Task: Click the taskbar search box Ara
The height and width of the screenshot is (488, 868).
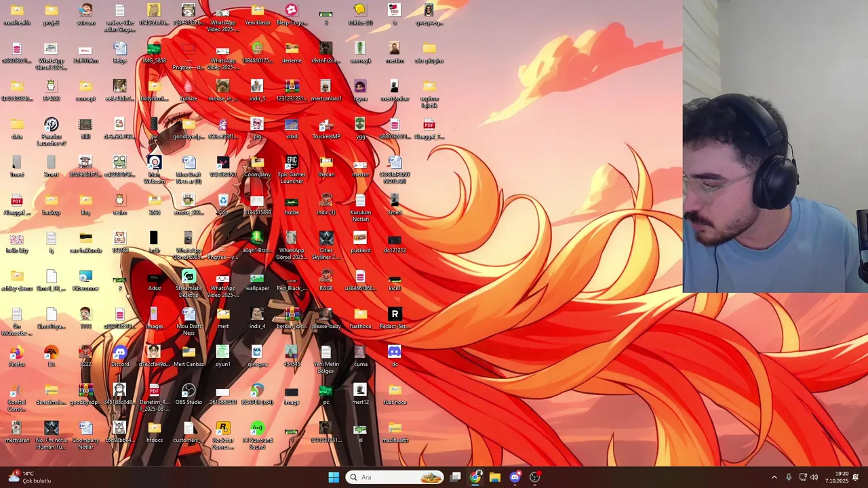Action: [395, 477]
